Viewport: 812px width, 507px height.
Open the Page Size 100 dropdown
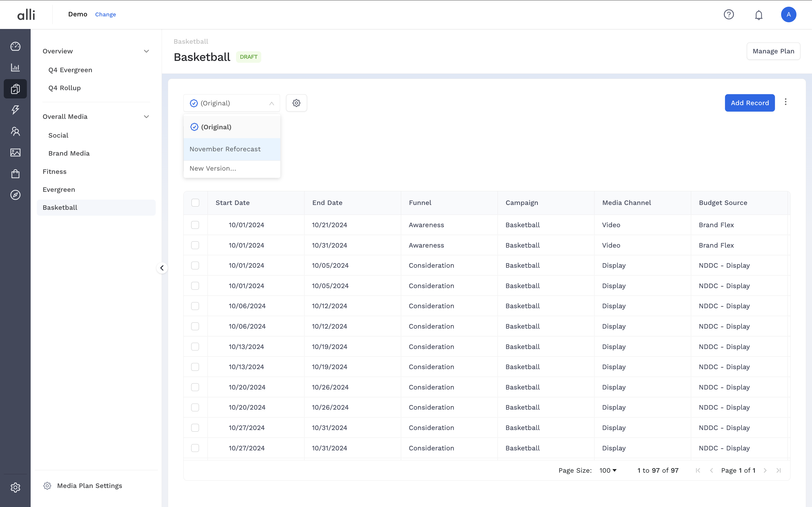608,471
